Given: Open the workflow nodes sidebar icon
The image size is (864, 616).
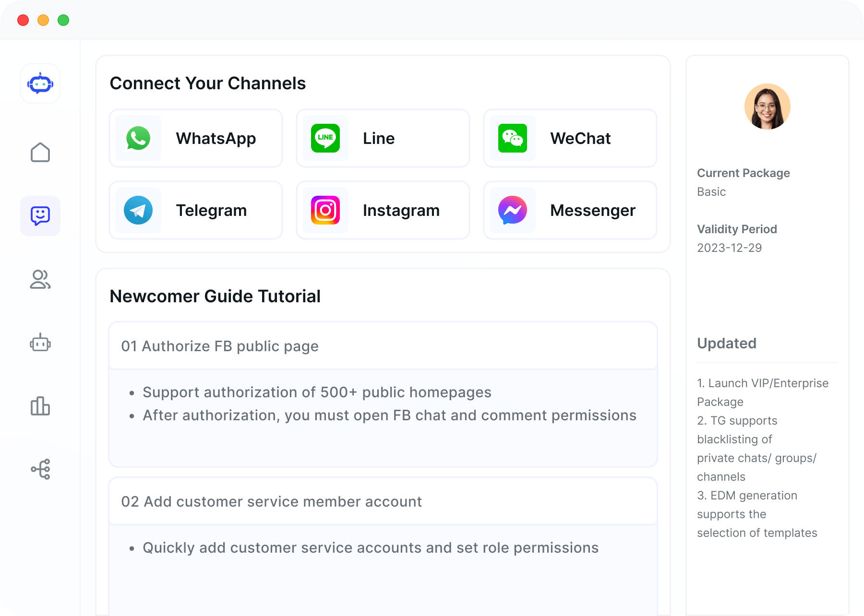Looking at the screenshot, I should 40,469.
